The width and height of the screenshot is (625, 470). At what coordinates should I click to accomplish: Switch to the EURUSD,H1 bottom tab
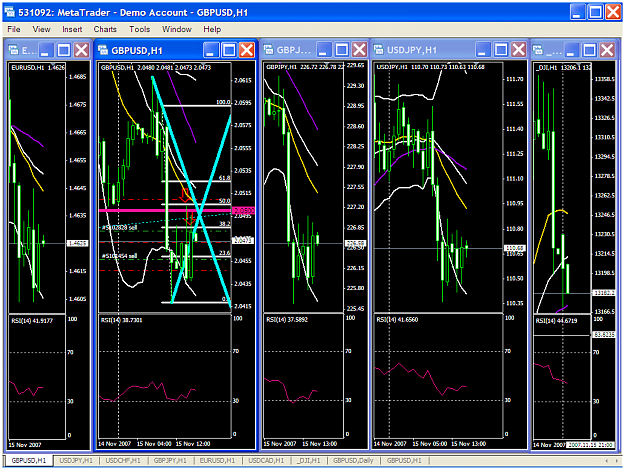(x=217, y=460)
